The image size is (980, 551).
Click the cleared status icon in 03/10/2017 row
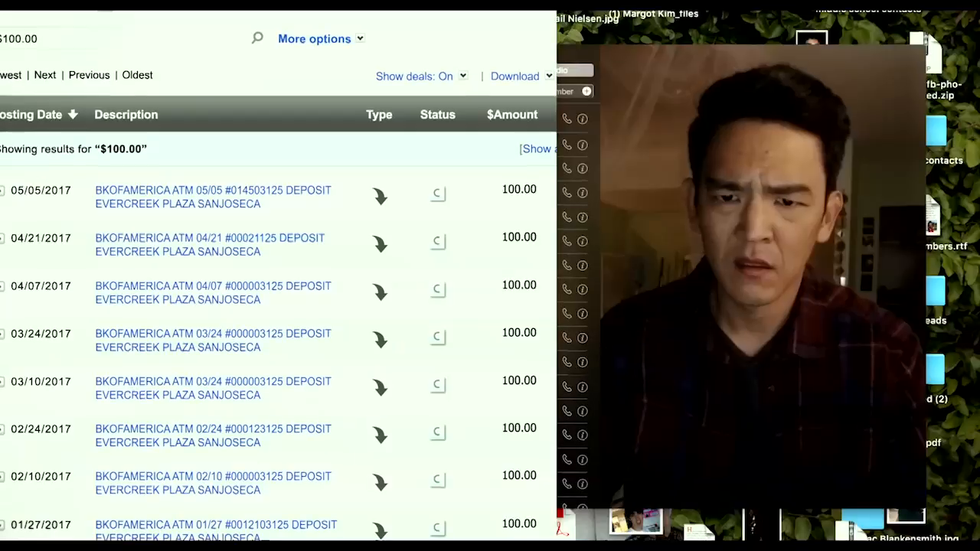coord(438,385)
